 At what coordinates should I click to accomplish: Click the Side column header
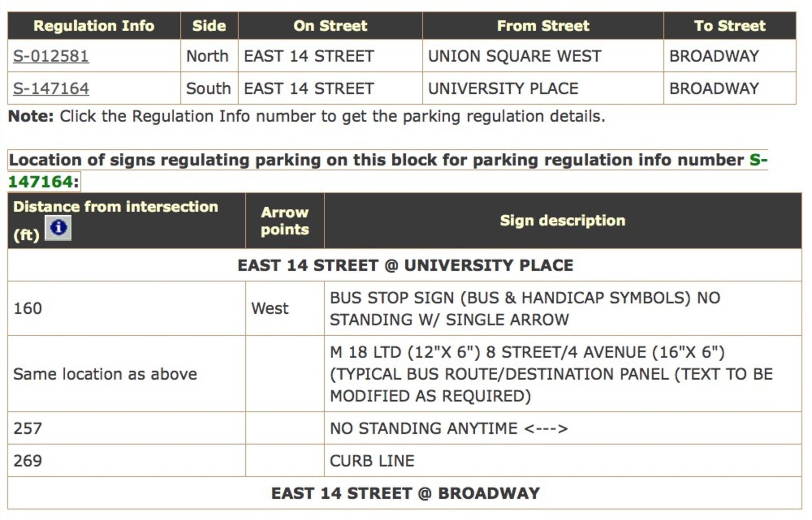[x=209, y=25]
